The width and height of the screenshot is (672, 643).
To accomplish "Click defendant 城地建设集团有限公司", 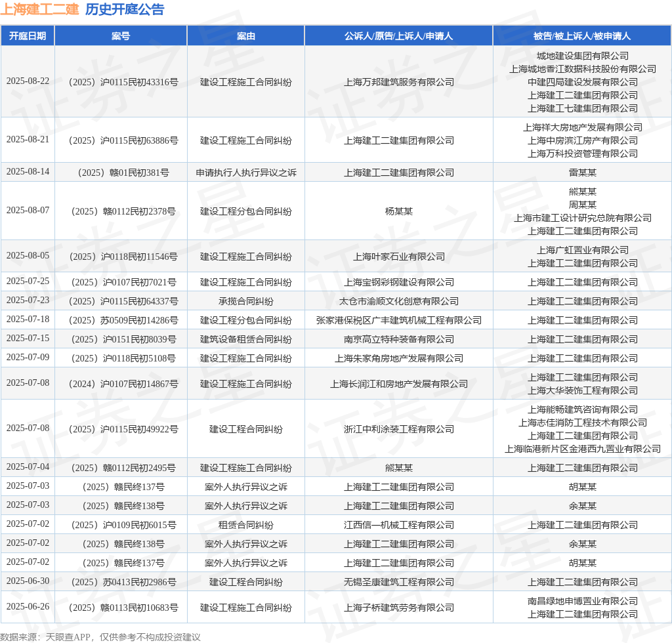I will 583,56.
